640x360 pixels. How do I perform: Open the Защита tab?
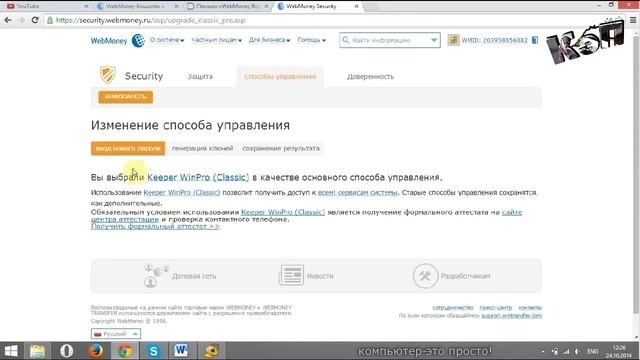[x=200, y=76]
